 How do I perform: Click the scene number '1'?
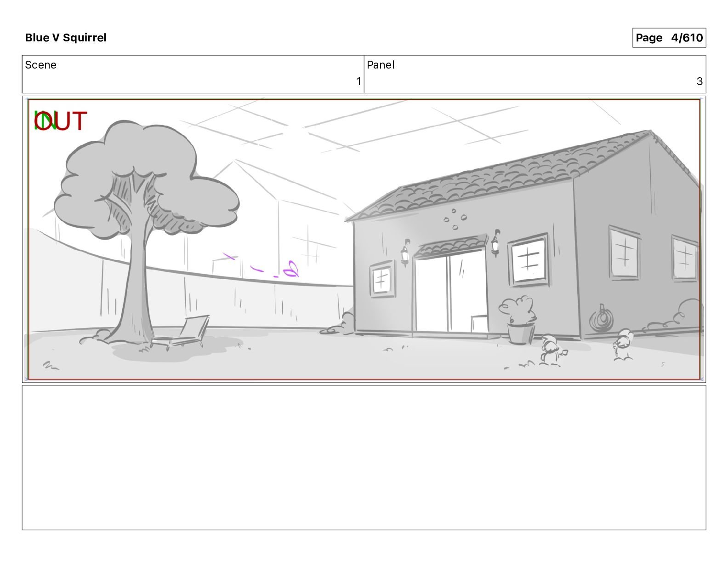click(358, 81)
